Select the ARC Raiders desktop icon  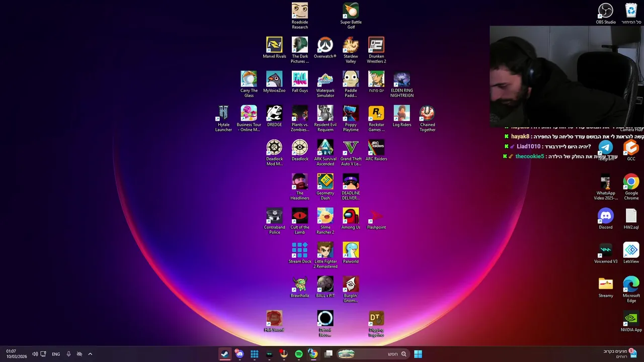coord(376,150)
